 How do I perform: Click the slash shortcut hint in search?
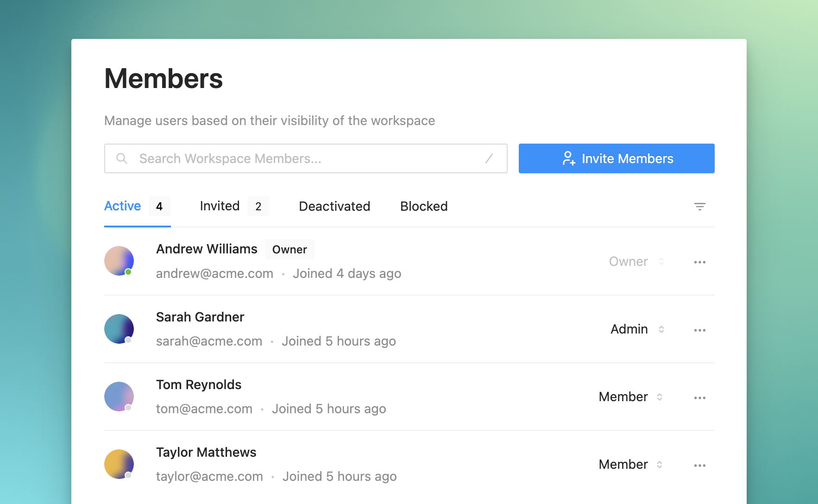(489, 158)
